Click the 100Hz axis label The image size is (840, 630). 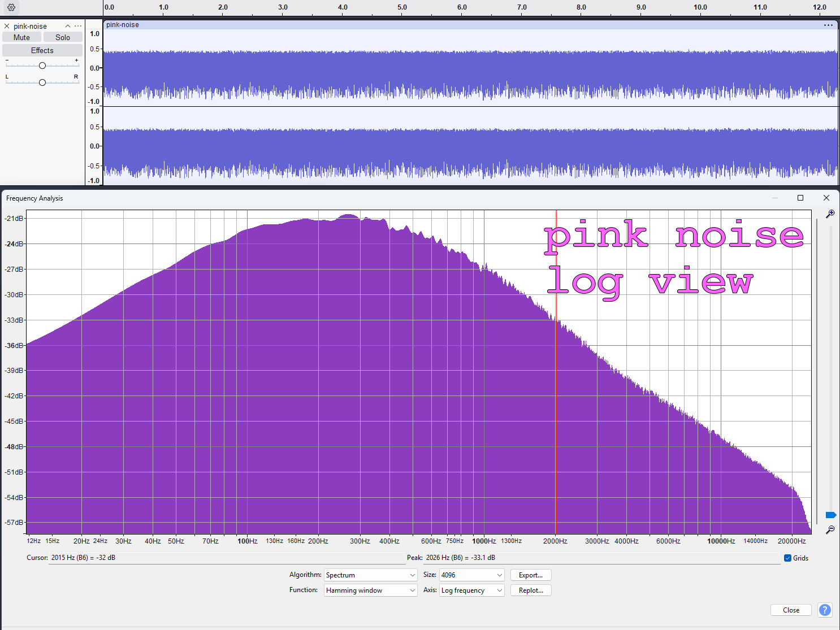coord(247,541)
